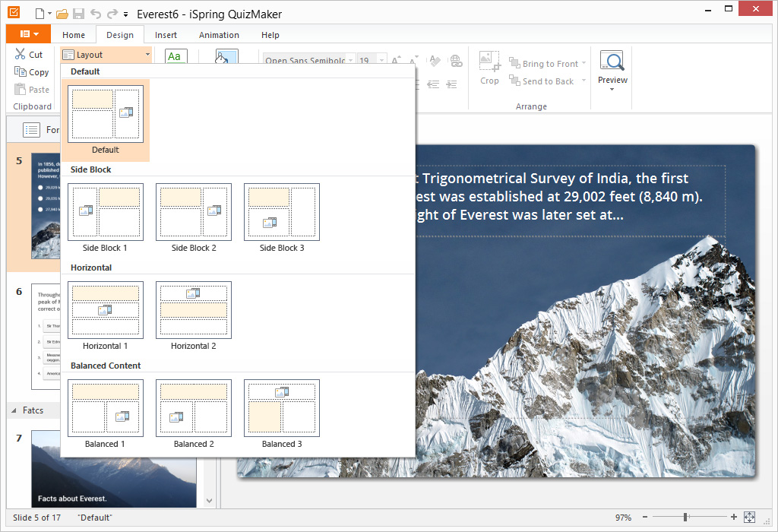Viewport: 778px width, 532px height.
Task: Open the Customize Quick Access Toolbar arrow
Action: tap(126, 14)
